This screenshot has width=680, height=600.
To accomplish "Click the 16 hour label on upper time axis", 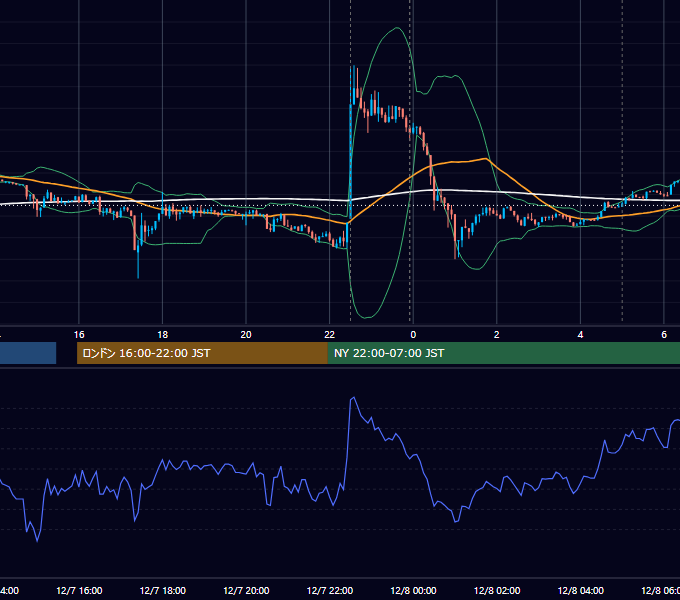I will tap(79, 335).
